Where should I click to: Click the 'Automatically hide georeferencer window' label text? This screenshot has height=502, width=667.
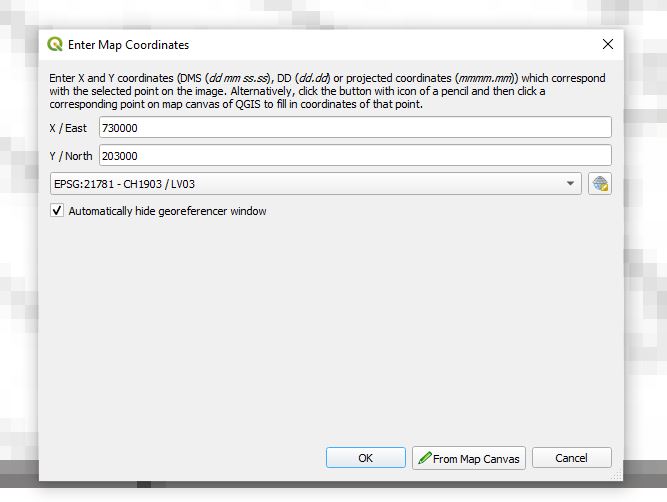coord(167,211)
